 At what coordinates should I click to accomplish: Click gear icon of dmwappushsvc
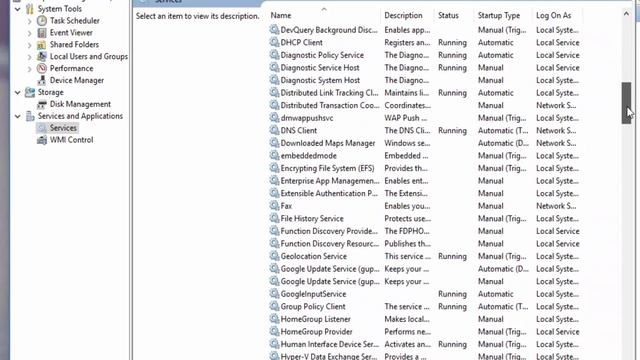274,118
